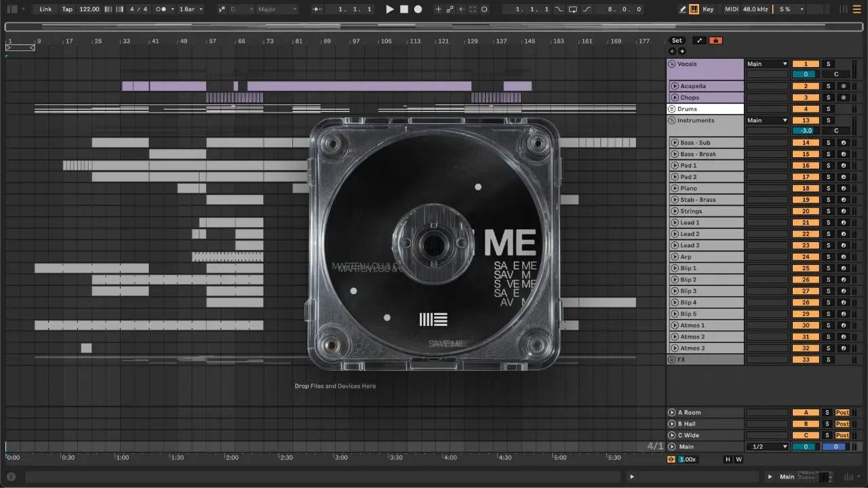Click the Arrangement Record circle button
This screenshot has width=868, height=488.
(418, 9)
